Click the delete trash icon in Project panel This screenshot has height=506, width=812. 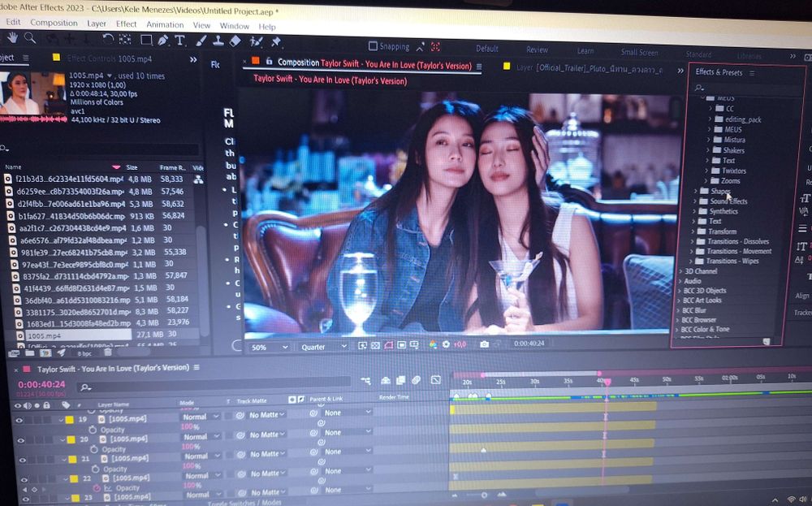[x=108, y=352]
